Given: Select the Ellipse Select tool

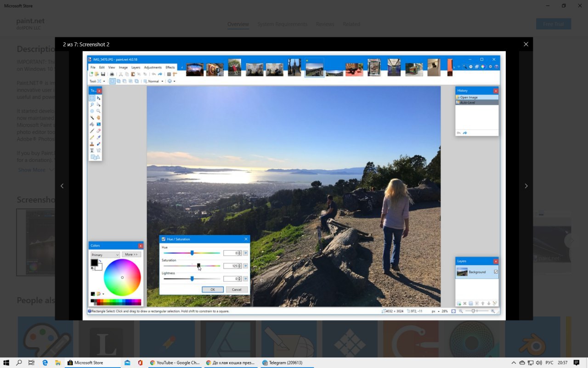Looking at the screenshot, I should [x=92, y=111].
